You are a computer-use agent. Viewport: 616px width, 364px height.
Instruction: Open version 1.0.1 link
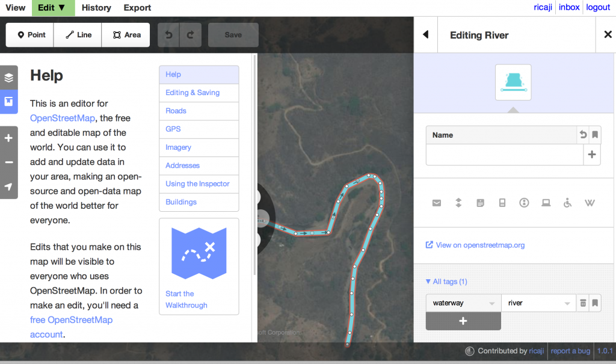(x=605, y=351)
